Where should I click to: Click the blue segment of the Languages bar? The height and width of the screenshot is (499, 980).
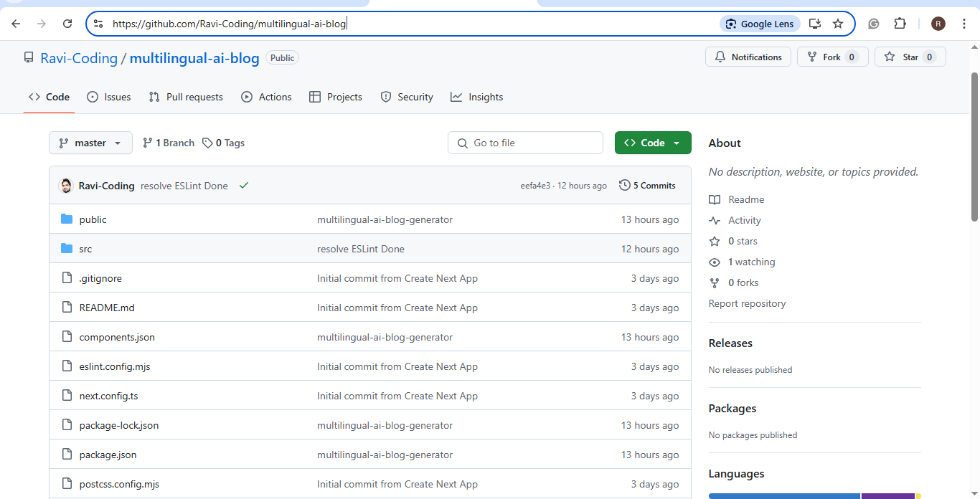point(784,495)
